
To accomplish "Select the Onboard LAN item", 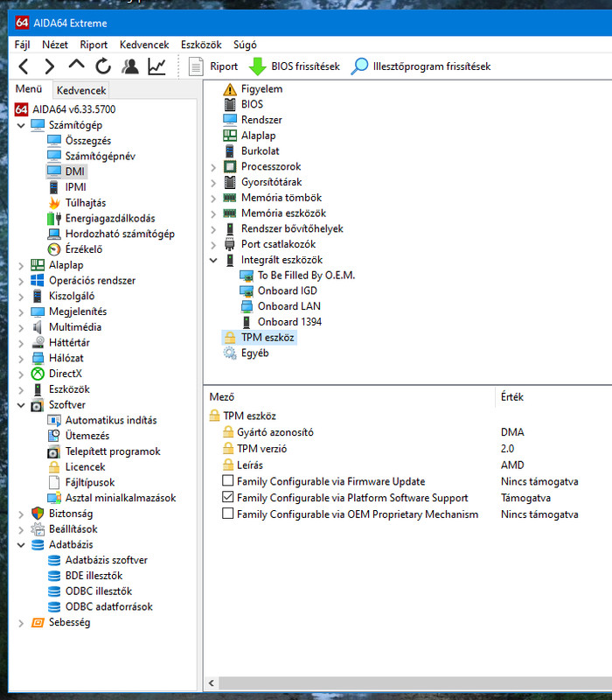I will pos(289,306).
